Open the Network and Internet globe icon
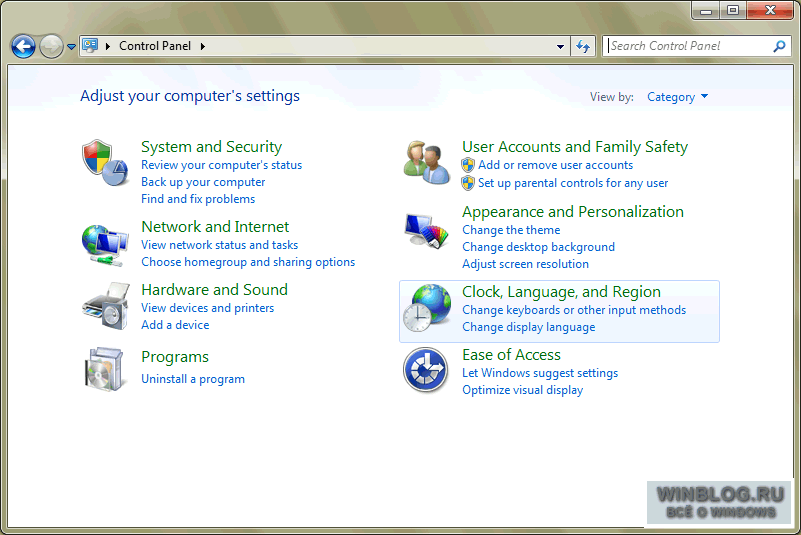Screen dimensions: 801x535 tap(105, 245)
